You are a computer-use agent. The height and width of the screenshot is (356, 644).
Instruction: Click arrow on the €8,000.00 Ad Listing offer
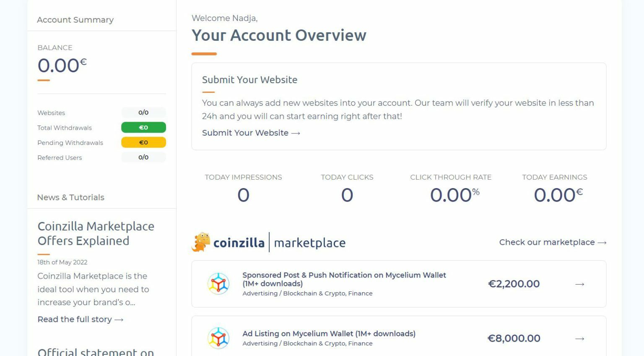pyautogui.click(x=580, y=338)
